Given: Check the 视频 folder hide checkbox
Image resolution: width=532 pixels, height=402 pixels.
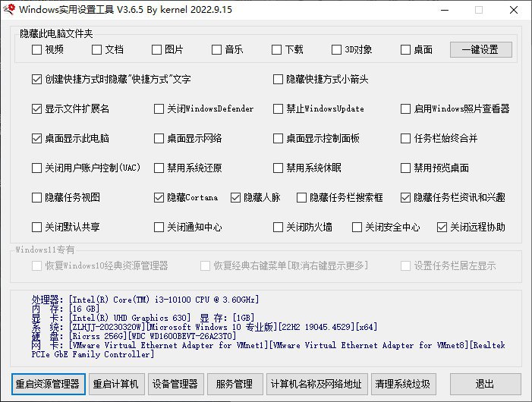Looking at the screenshot, I should tap(37, 50).
